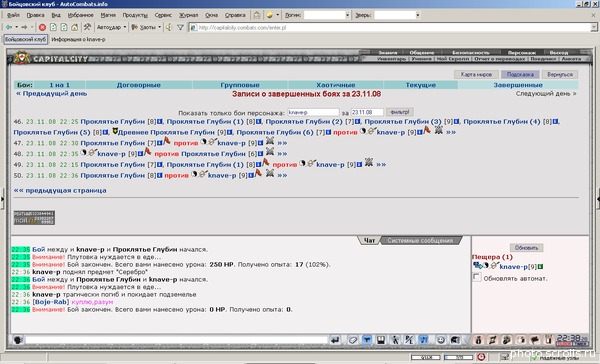Click the second green refresh page icon
Viewport: 600px width, 364px height.
point(64,28)
